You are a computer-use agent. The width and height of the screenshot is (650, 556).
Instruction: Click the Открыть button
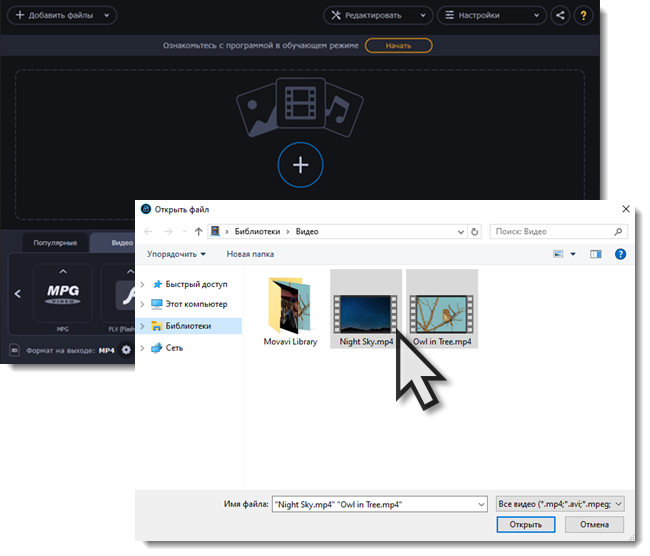tap(525, 524)
